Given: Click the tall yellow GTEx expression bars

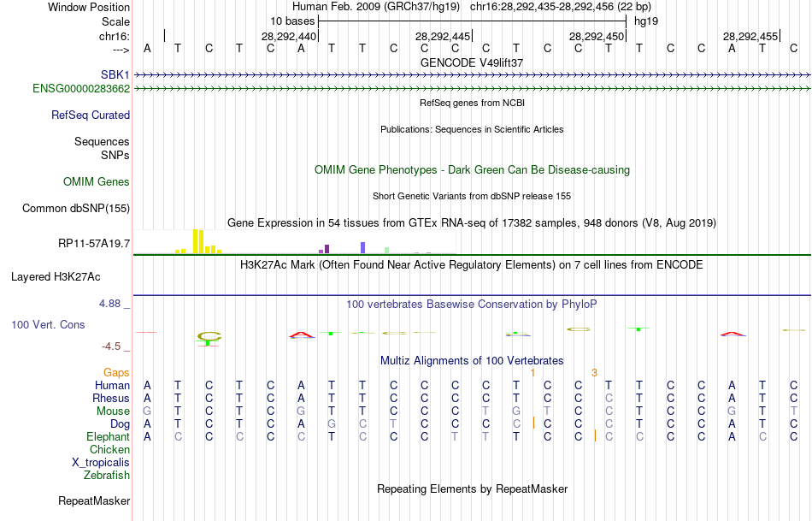Looking at the screenshot, I should [198, 241].
